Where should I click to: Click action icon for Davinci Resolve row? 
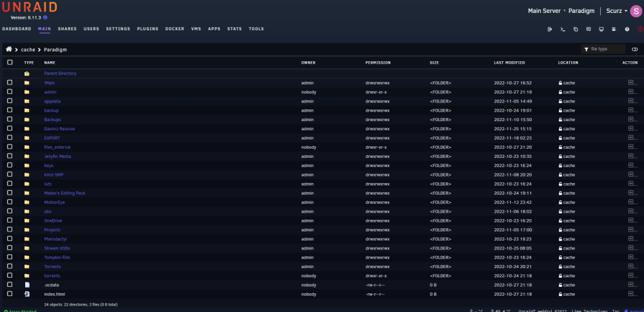631,129
